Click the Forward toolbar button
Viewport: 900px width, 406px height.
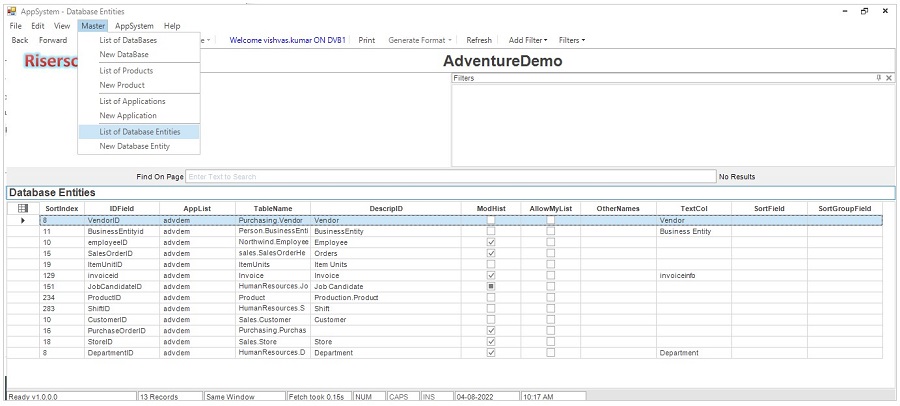53,40
